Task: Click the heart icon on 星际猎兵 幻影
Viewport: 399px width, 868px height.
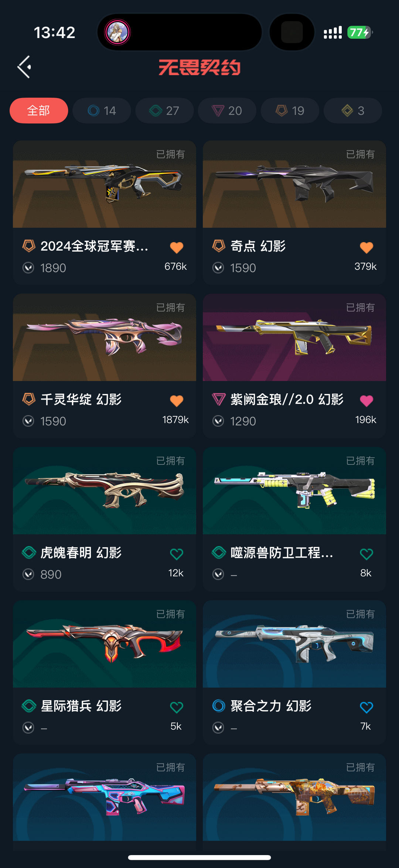Action: pos(177,707)
